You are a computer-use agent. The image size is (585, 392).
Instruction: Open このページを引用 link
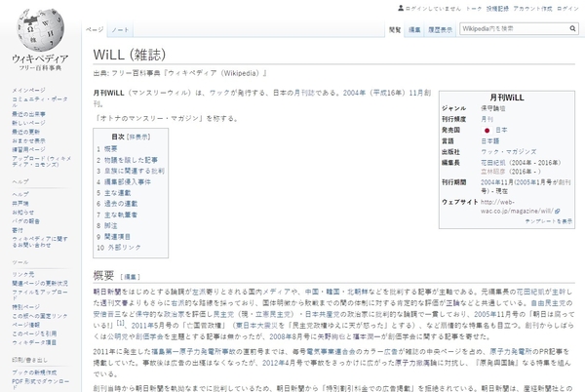(34, 333)
